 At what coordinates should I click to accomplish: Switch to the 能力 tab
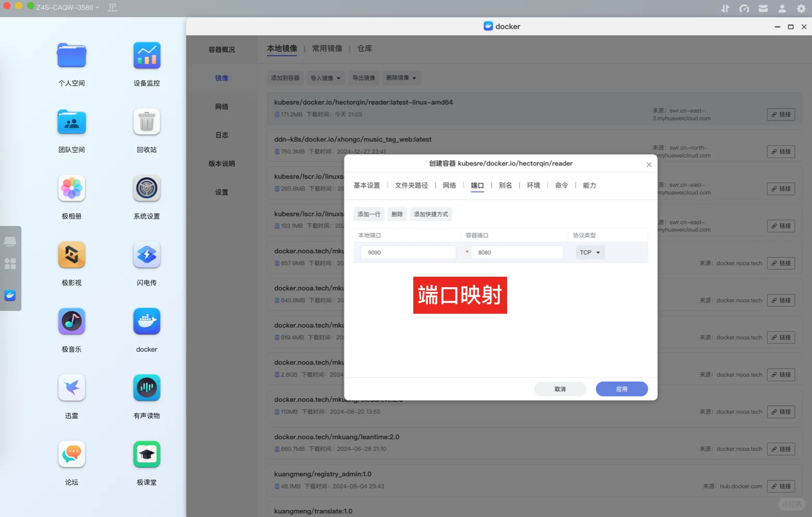(589, 186)
